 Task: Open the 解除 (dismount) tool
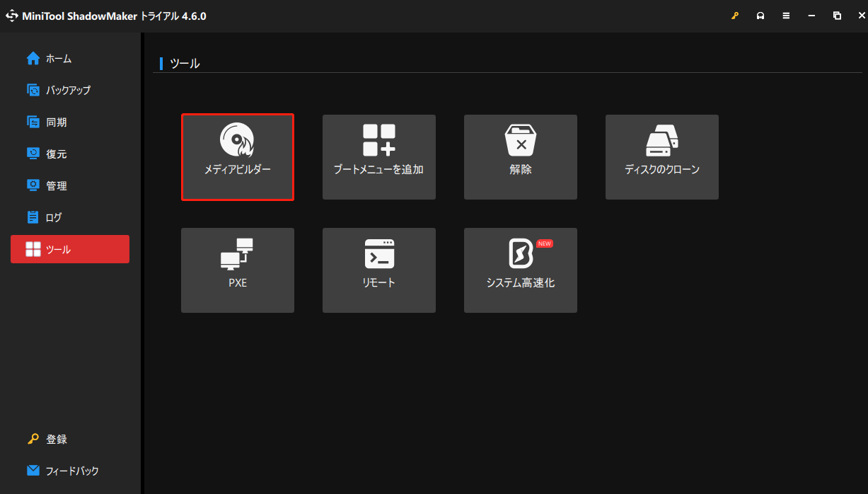pos(520,157)
